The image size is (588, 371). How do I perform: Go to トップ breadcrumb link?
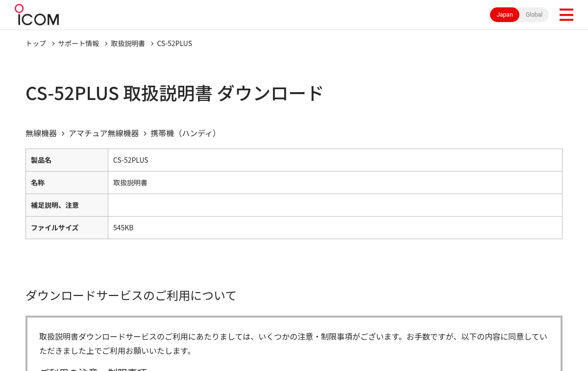[36, 43]
